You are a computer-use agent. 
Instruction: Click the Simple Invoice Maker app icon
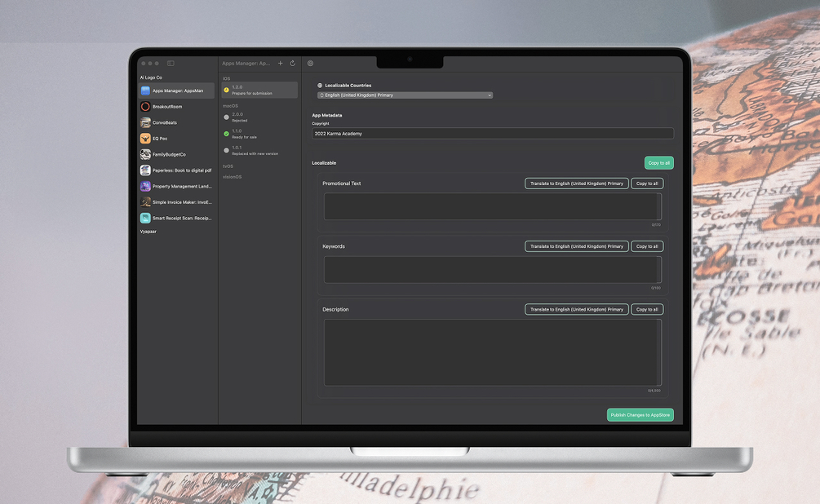[145, 202]
